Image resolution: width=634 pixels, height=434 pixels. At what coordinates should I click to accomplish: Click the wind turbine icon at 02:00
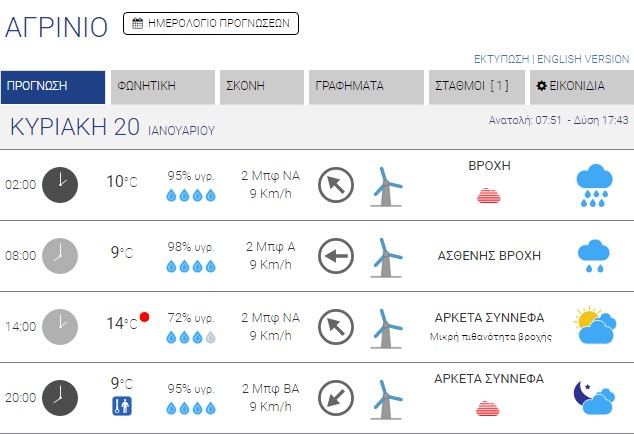tap(387, 185)
